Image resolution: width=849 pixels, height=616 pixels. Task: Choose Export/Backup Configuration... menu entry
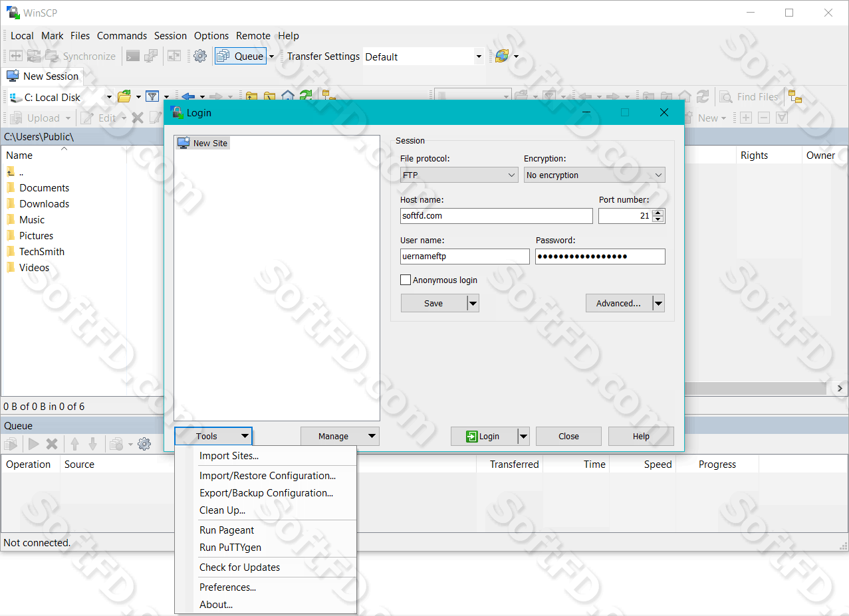(265, 493)
